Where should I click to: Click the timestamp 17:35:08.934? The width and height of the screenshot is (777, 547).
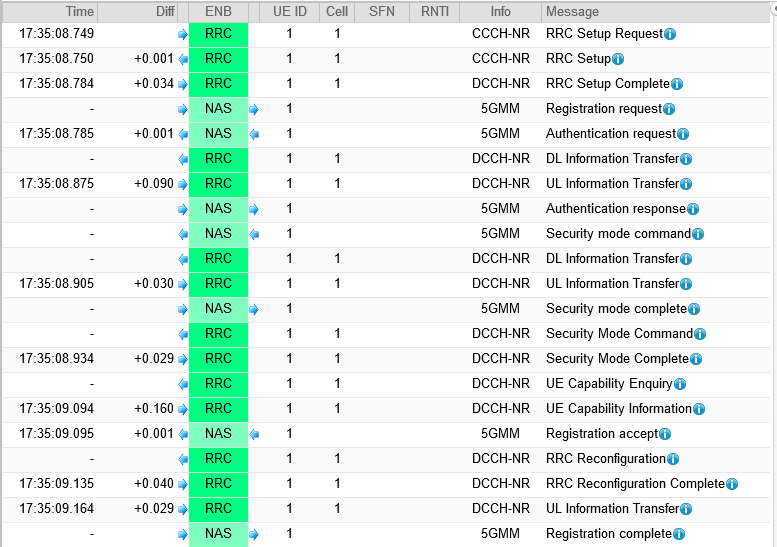pos(56,359)
